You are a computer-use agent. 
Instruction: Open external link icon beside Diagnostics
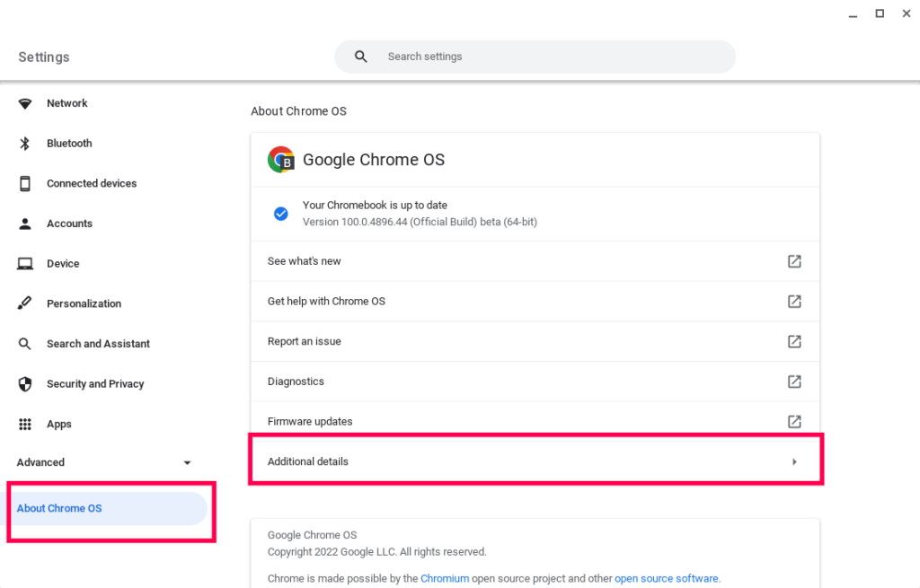point(794,382)
